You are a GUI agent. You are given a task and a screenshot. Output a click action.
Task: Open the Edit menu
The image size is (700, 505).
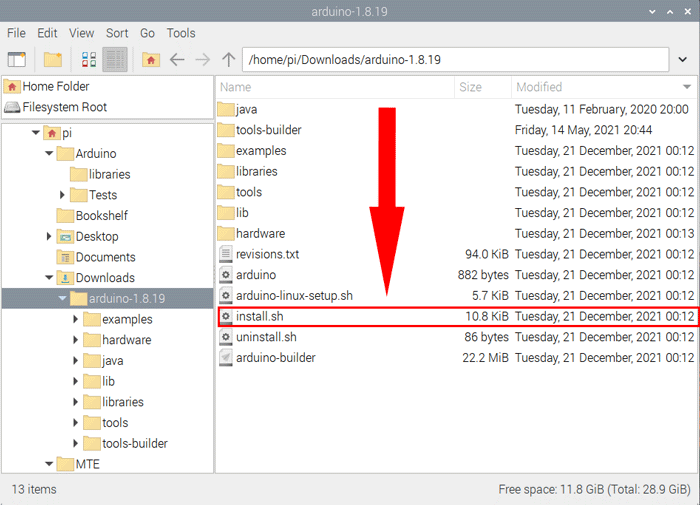click(x=47, y=33)
